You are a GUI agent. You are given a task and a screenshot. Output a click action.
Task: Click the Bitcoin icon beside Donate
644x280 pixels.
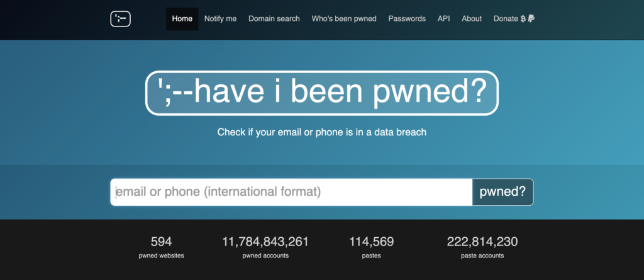[x=523, y=19]
